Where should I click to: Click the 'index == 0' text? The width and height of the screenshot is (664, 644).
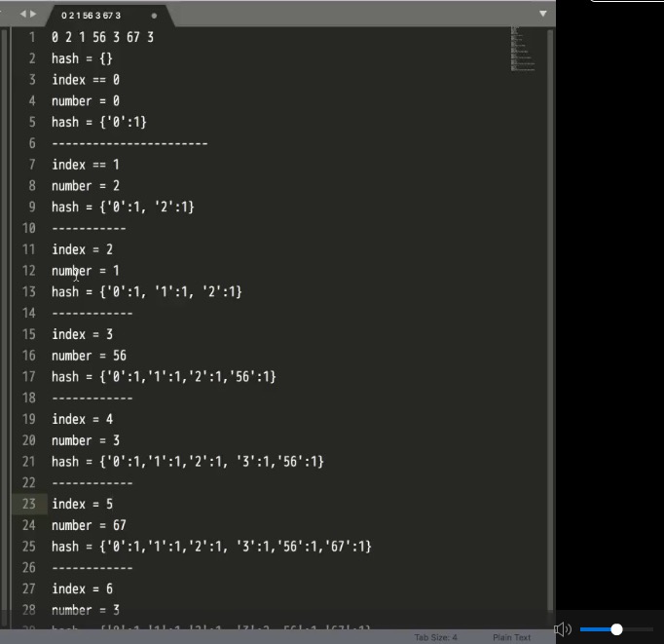click(x=86, y=80)
